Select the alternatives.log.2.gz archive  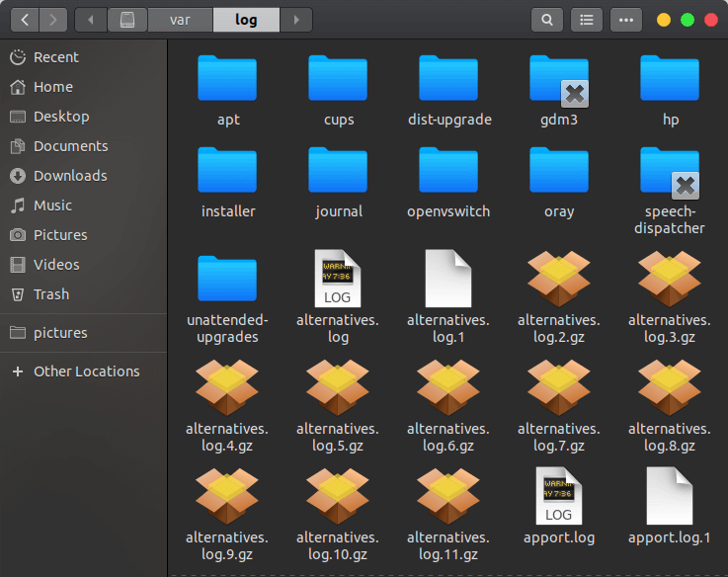[x=559, y=296]
